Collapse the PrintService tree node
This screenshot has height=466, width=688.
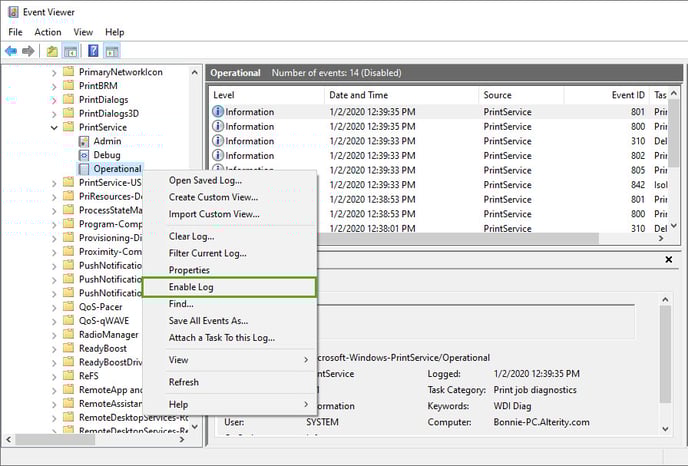[54, 128]
